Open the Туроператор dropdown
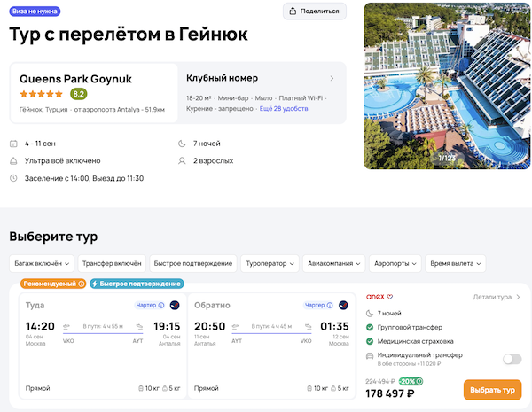The width and height of the screenshot is (532, 412). click(270, 263)
